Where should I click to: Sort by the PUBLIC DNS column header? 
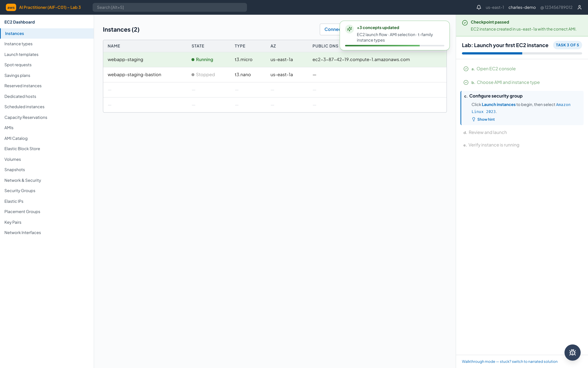tap(325, 46)
